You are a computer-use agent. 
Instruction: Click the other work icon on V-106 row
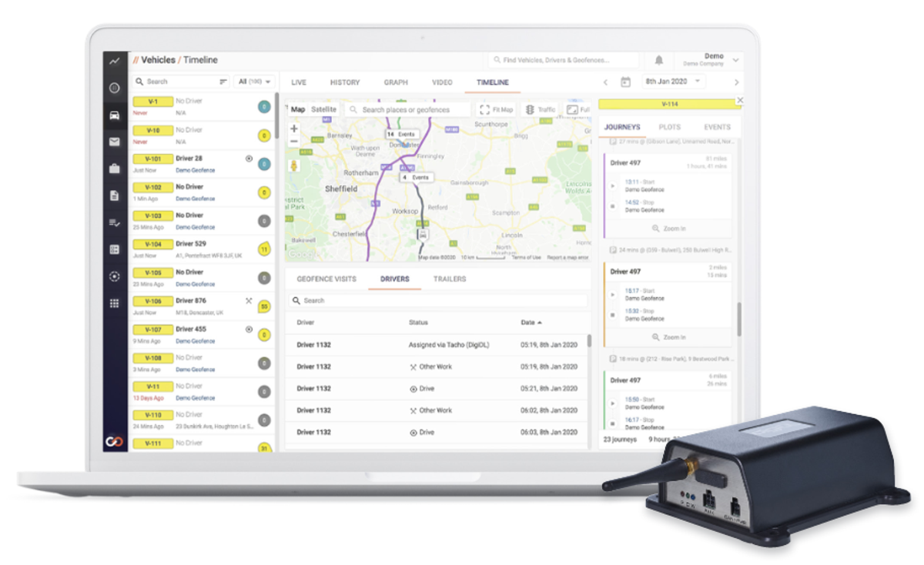249,301
